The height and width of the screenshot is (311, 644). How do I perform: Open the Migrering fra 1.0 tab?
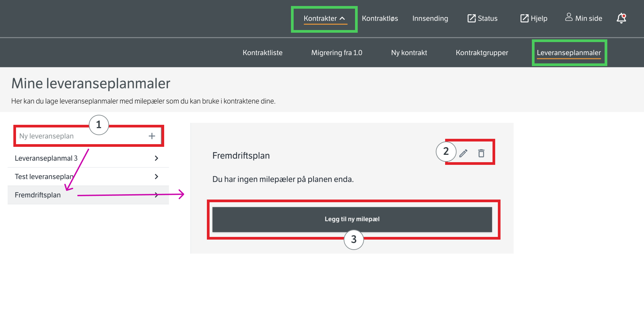click(x=337, y=53)
